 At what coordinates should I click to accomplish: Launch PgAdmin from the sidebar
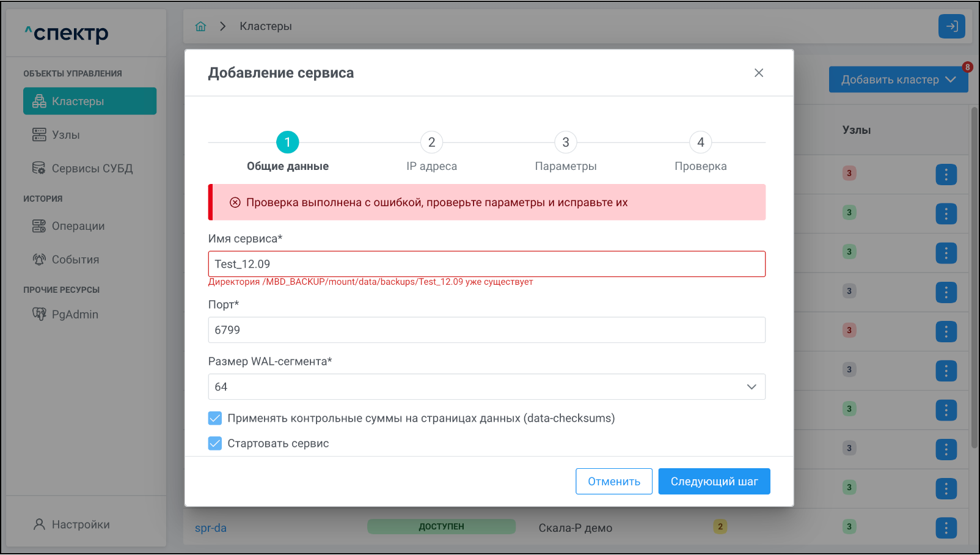(x=75, y=315)
